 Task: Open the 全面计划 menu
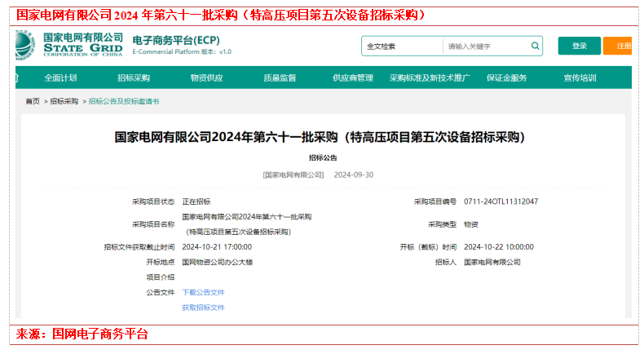coord(60,78)
